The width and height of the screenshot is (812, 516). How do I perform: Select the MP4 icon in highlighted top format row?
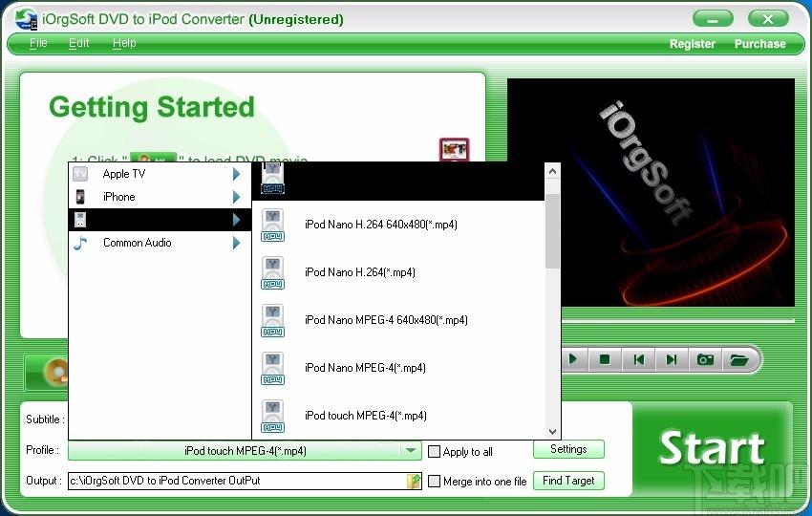pyautogui.click(x=272, y=179)
